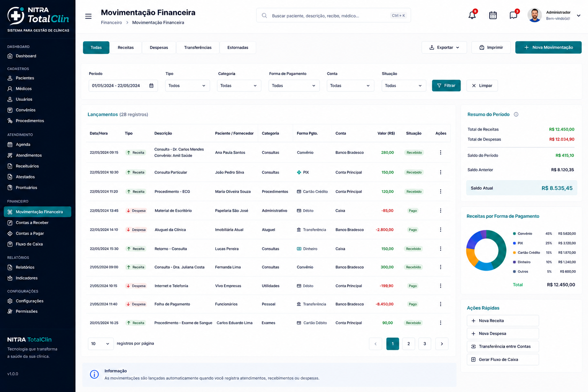Open the chat messages icon
The height and width of the screenshot is (392, 588).
[513, 15]
